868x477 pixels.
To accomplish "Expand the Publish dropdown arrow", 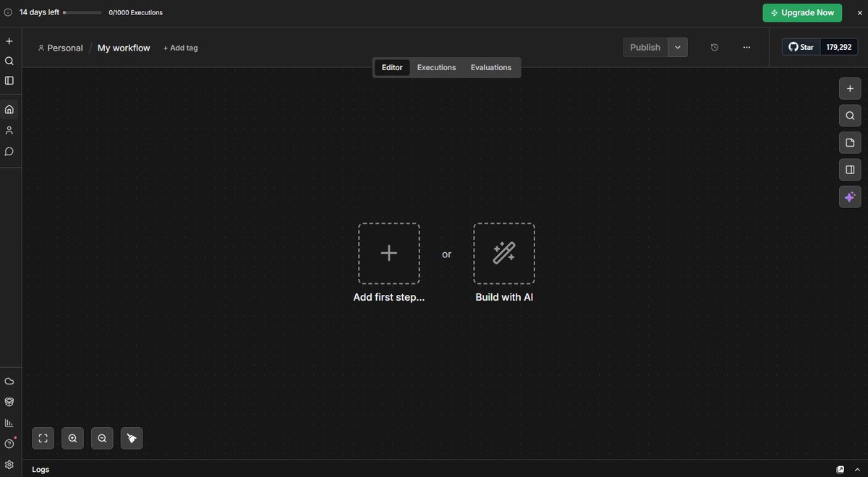I will [678, 48].
